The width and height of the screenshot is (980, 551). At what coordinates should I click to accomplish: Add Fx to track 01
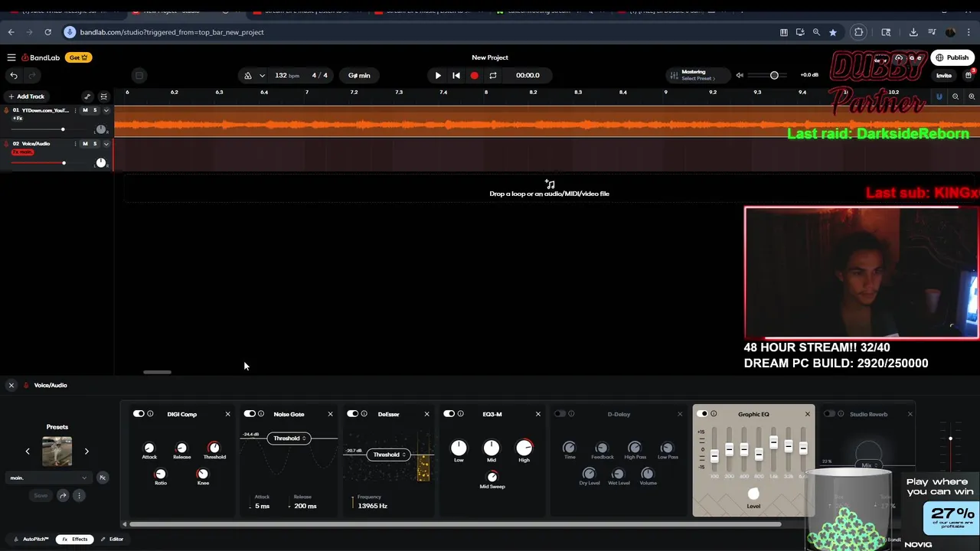[18, 118]
